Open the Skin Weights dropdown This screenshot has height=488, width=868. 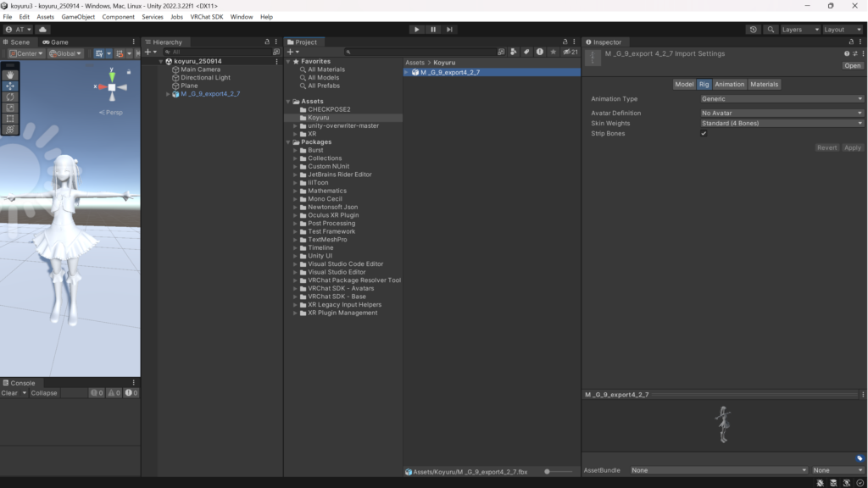click(x=781, y=124)
